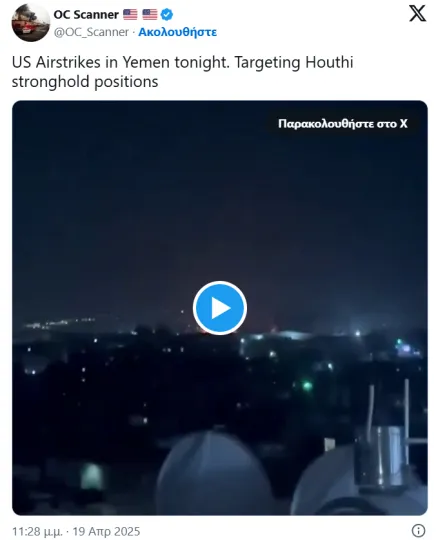Open the OC Scanner display name

[x=86, y=15]
